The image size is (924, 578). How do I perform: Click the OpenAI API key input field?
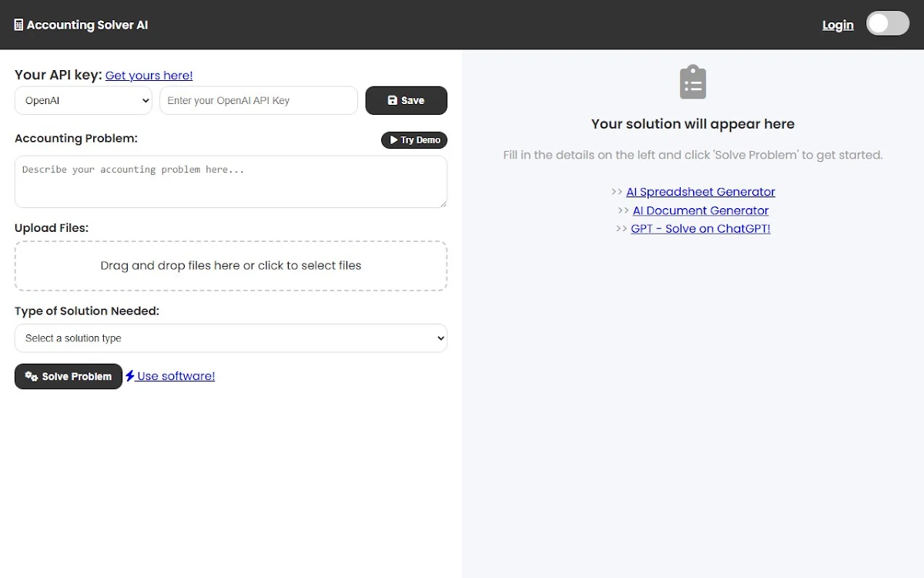click(x=259, y=100)
